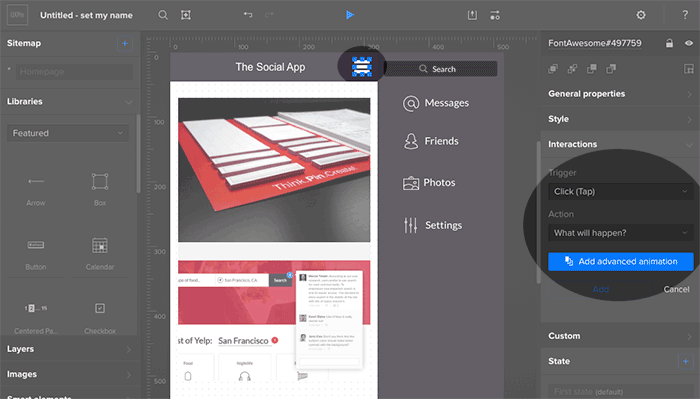Select the hamburger menu icon on canvas
Image resolution: width=700 pixels, height=399 pixels.
point(362,67)
